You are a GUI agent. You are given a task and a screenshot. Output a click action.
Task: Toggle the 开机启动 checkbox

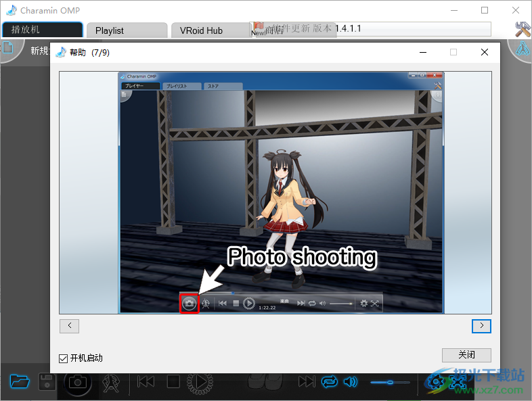pyautogui.click(x=63, y=358)
